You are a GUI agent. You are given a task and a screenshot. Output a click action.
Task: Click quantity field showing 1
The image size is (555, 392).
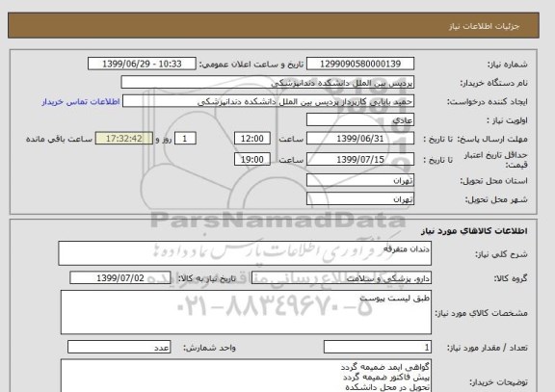tap(378, 347)
